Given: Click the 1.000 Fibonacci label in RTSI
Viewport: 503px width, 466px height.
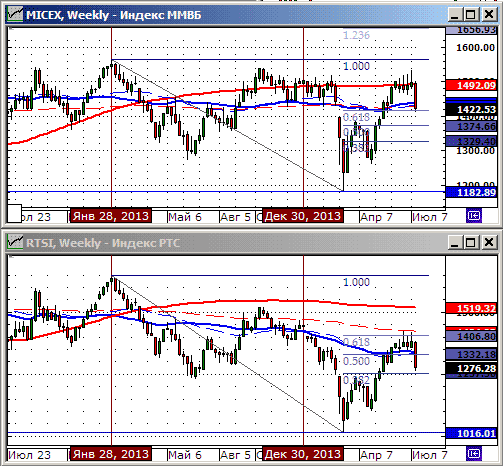Looking at the screenshot, I should click(356, 282).
